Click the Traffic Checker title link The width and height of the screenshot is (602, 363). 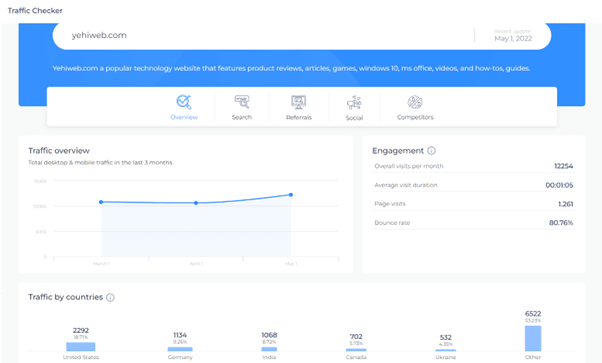35,11
